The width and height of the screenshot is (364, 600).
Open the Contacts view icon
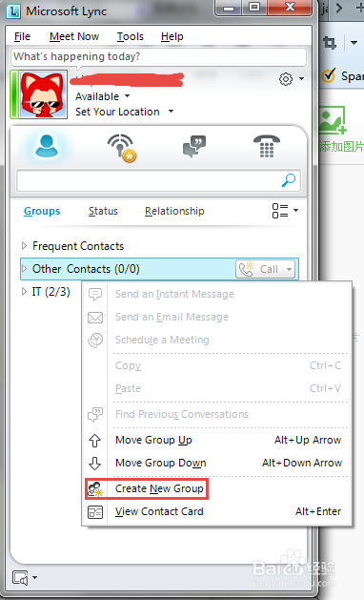coord(47,146)
